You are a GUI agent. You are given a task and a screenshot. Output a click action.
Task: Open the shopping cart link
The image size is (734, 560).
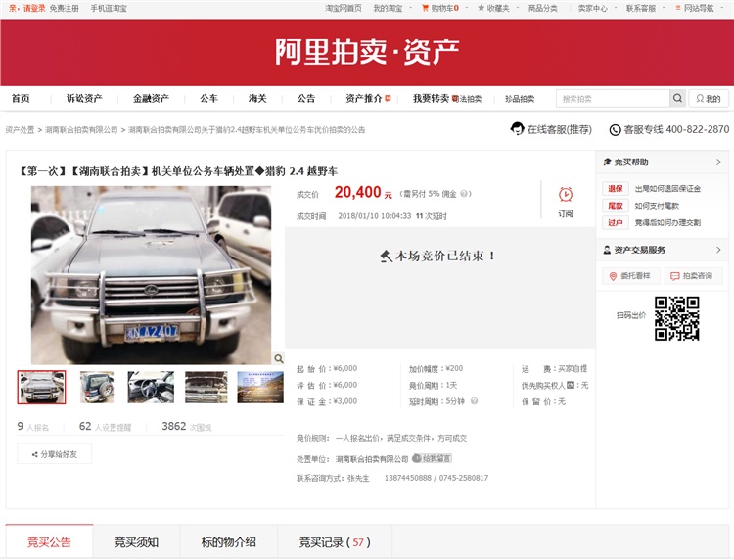440,8
